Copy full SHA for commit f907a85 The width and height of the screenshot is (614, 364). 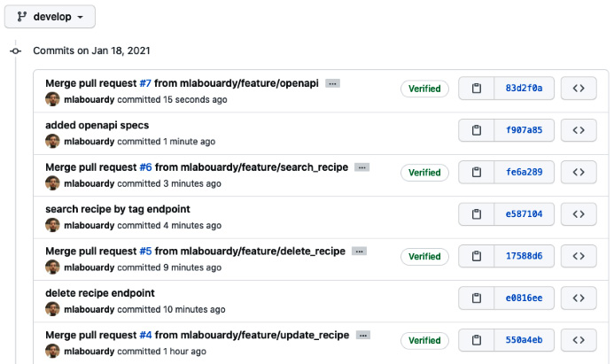click(x=476, y=130)
